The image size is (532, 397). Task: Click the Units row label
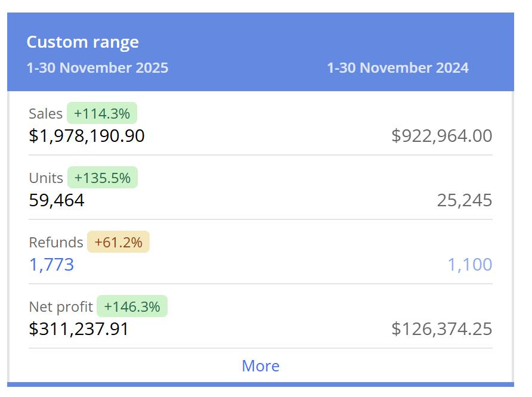(46, 178)
